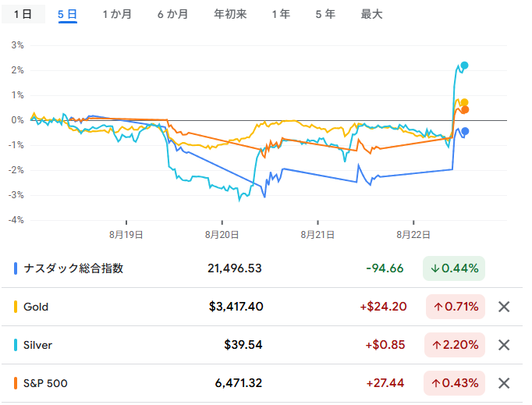Image resolution: width=532 pixels, height=405 pixels.
Task: Click the -4% y-axis label
Action: [x=16, y=220]
